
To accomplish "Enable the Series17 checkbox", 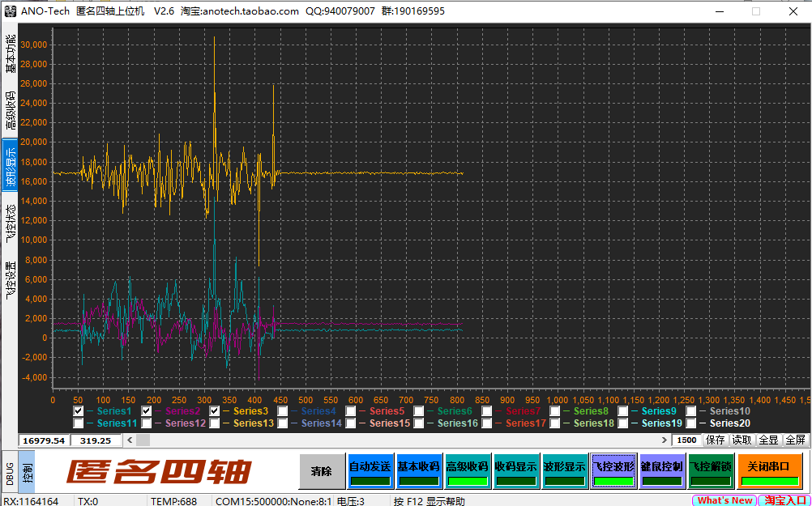I will (x=487, y=423).
